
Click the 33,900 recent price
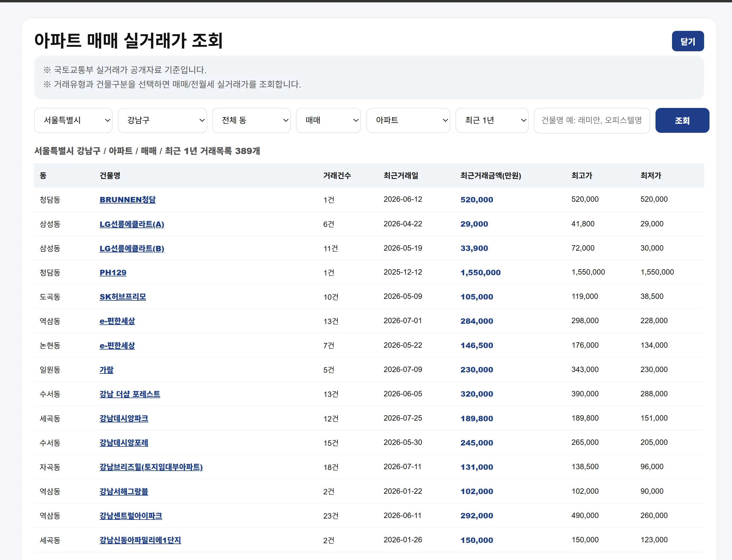[x=474, y=248]
